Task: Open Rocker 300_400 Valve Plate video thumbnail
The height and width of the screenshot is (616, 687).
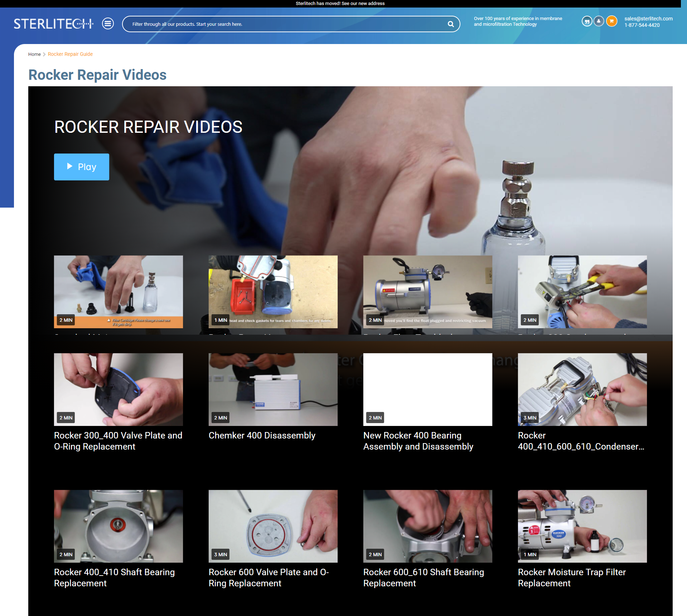Action: click(x=118, y=389)
